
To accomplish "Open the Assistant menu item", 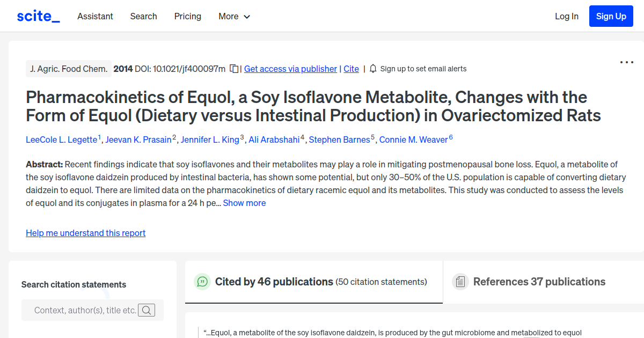I will coord(95,16).
